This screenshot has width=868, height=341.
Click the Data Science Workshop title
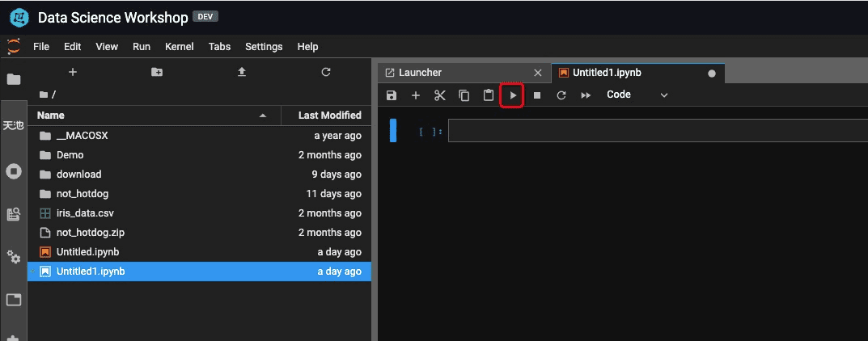point(113,18)
